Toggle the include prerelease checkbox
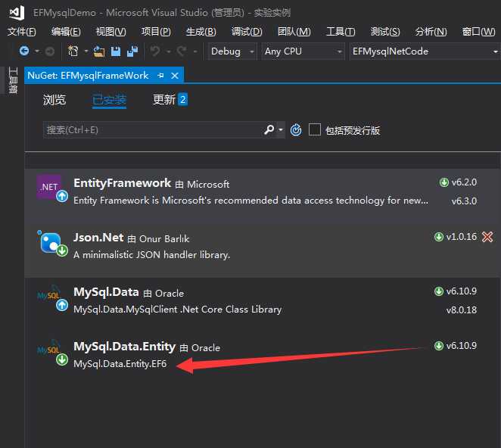This screenshot has height=448, width=501. tap(315, 129)
